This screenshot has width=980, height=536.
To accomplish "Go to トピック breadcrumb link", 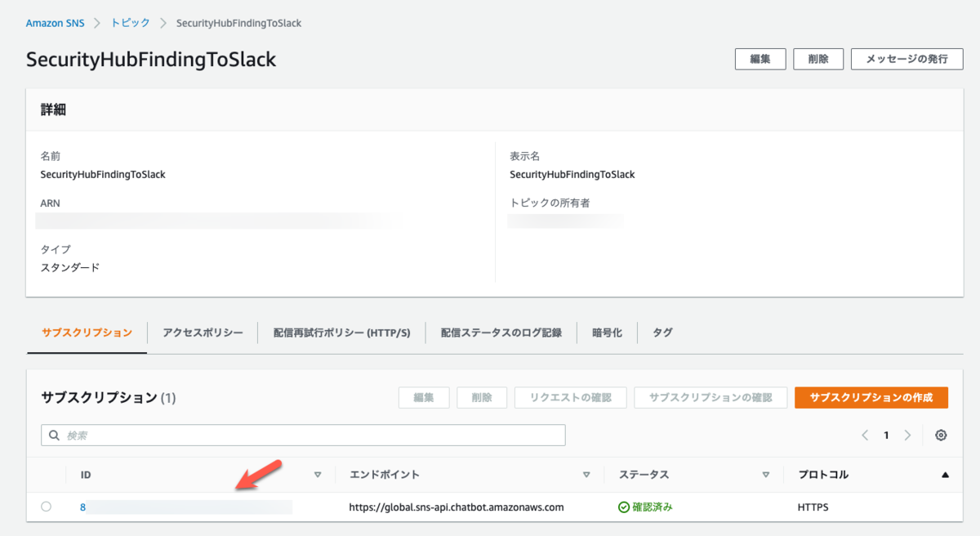I will click(130, 23).
